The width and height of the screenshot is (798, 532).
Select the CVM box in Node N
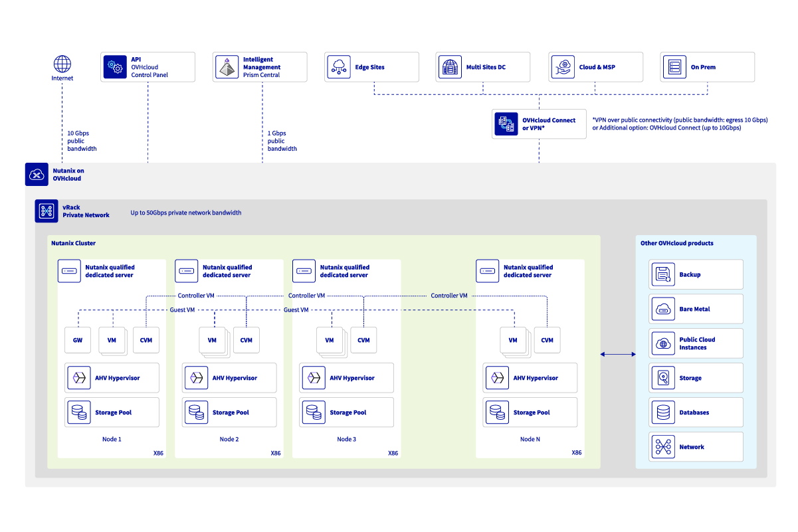tap(547, 340)
